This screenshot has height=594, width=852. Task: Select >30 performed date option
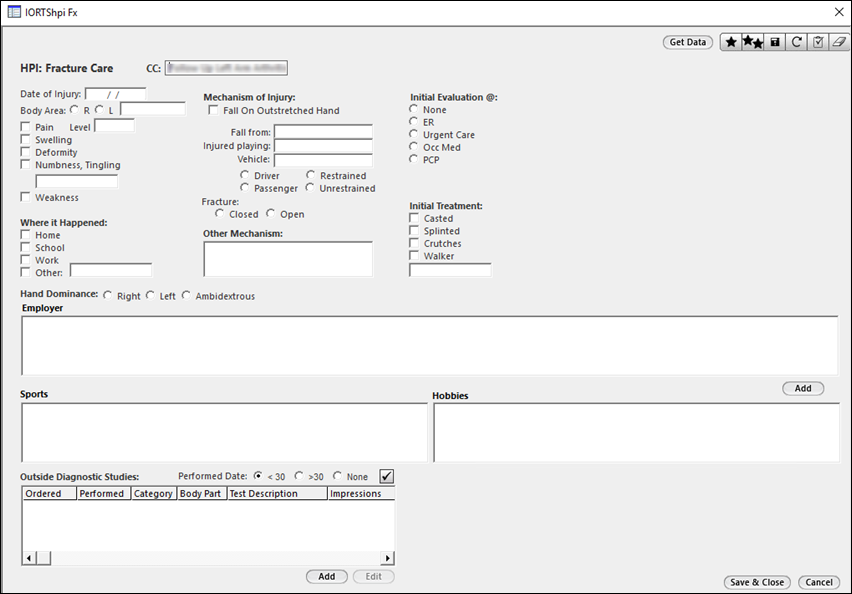(299, 476)
